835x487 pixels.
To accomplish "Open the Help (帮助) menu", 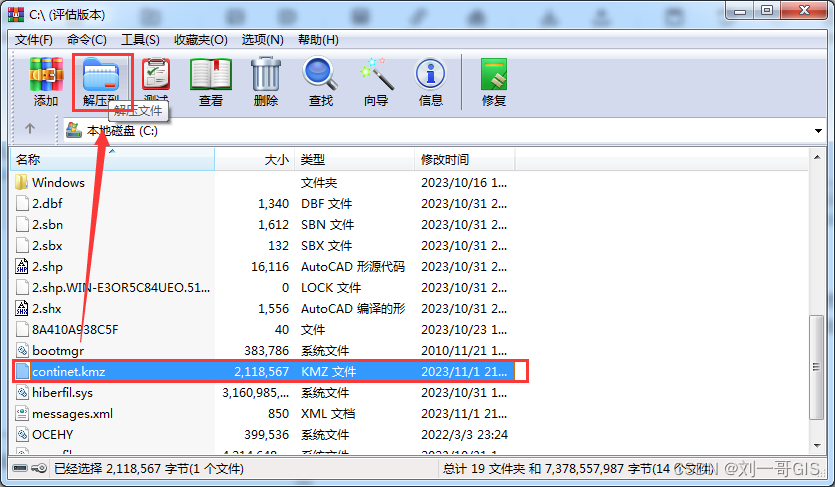I will point(318,40).
